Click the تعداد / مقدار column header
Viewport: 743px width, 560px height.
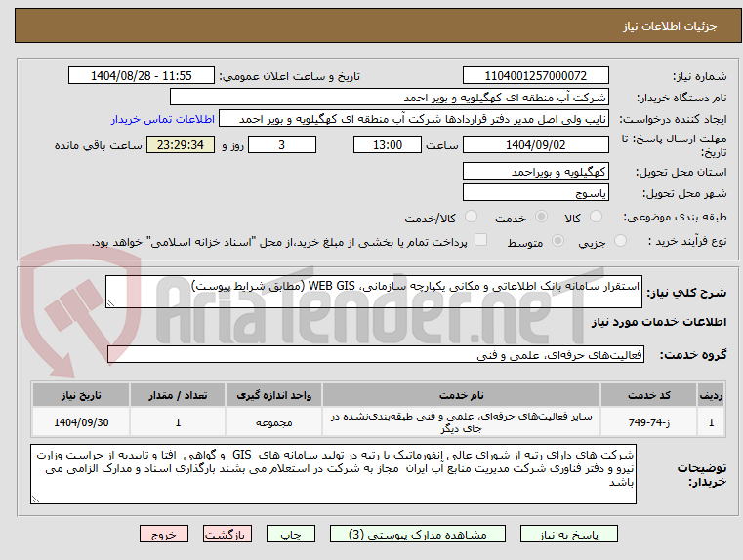pos(178,395)
